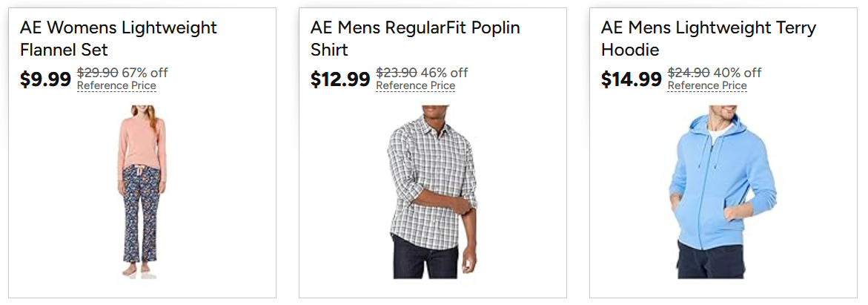Click the struck-through $23.90 price

[x=397, y=73]
